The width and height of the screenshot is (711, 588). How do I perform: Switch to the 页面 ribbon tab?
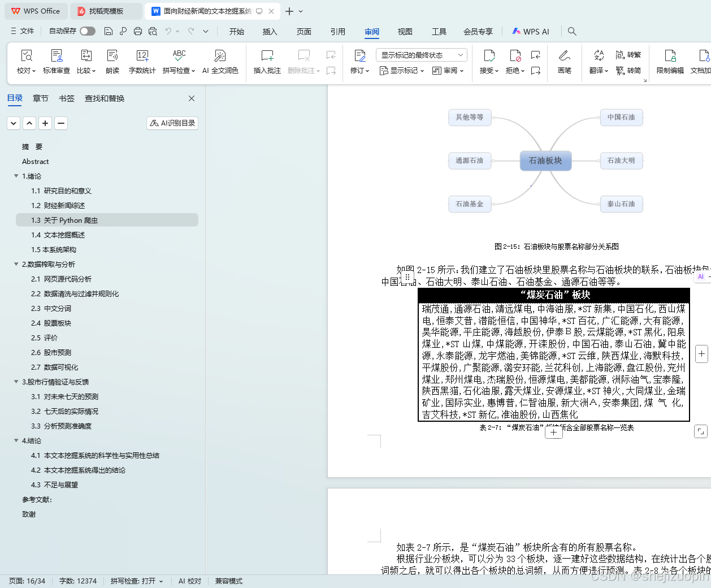[304, 32]
